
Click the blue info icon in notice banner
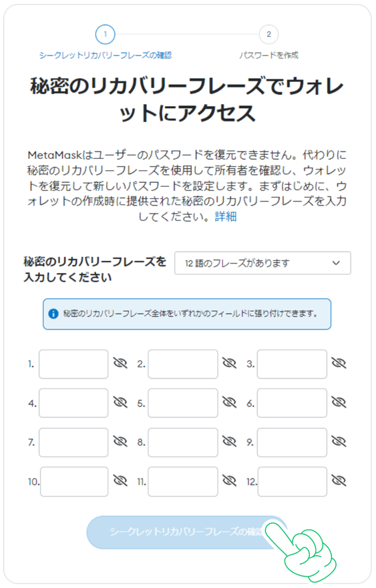click(x=53, y=314)
